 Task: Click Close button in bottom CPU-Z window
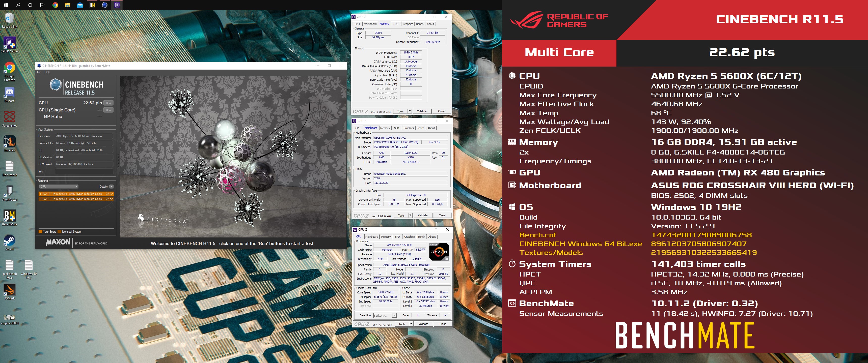coord(443,324)
